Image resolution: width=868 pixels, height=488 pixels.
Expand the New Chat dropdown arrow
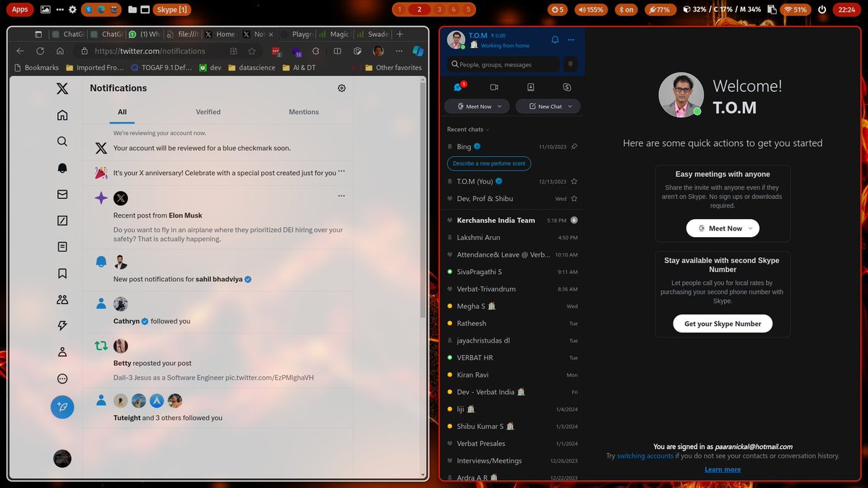coord(570,106)
